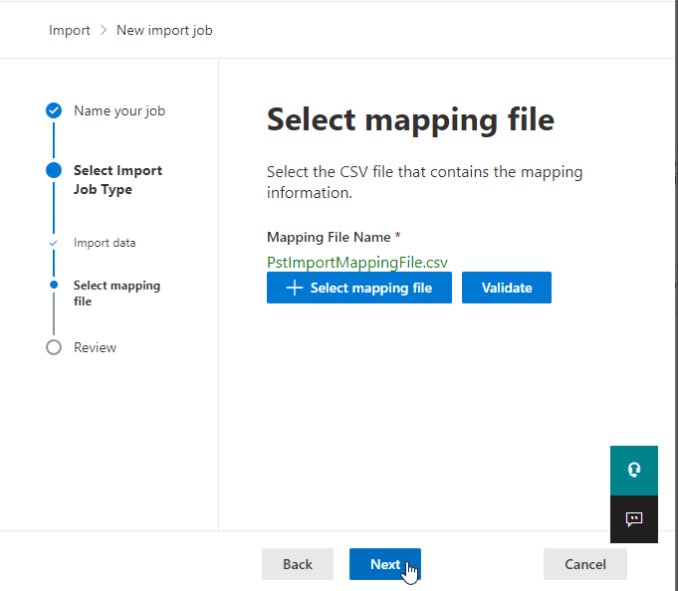This screenshot has width=678, height=591.
Task: Click the completed checkmark icon beside Name your job
Action: pyautogui.click(x=54, y=111)
